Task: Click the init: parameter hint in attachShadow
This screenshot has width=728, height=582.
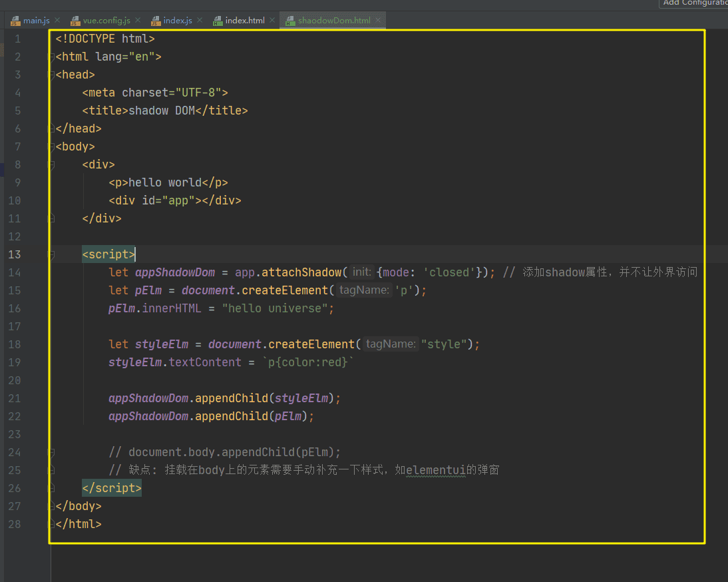Action: point(361,272)
